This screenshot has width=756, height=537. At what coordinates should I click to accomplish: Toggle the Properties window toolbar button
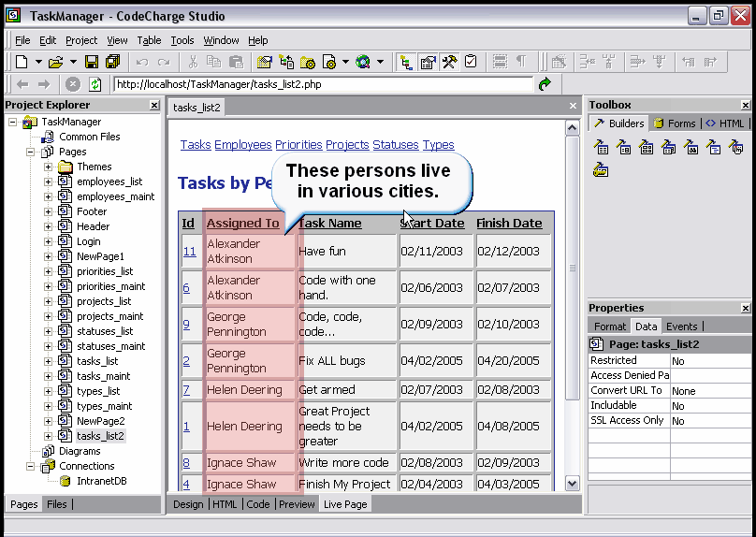(428, 62)
